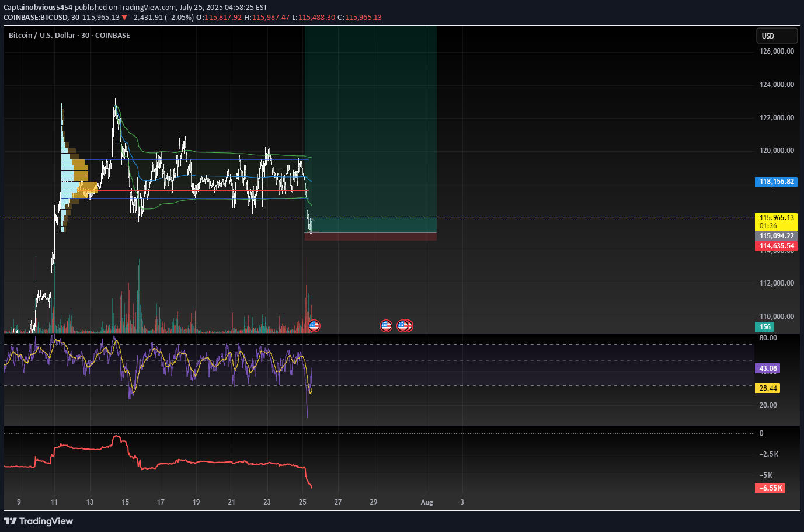Open the single US flag event marker near July 29

coord(386,325)
